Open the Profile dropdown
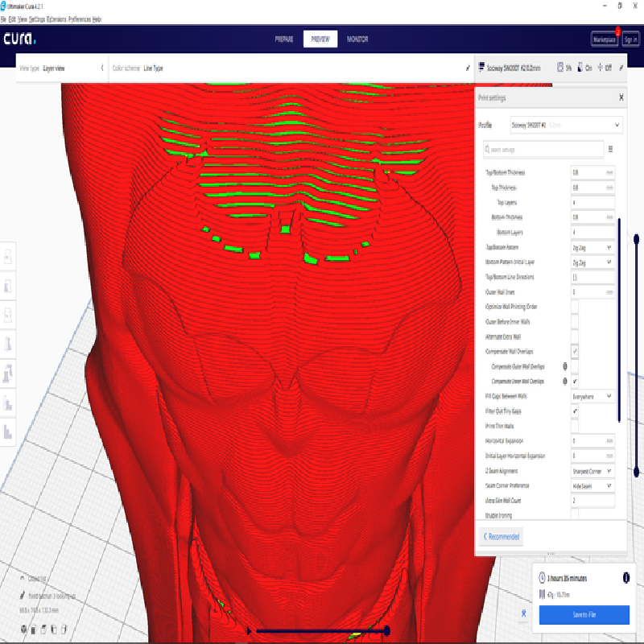The width and height of the screenshot is (644, 644). [x=566, y=125]
